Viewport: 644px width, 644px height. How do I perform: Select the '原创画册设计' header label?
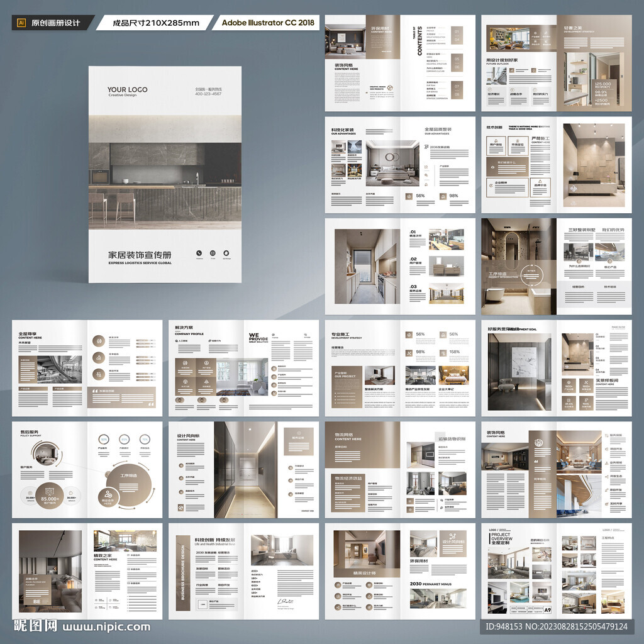[55, 23]
